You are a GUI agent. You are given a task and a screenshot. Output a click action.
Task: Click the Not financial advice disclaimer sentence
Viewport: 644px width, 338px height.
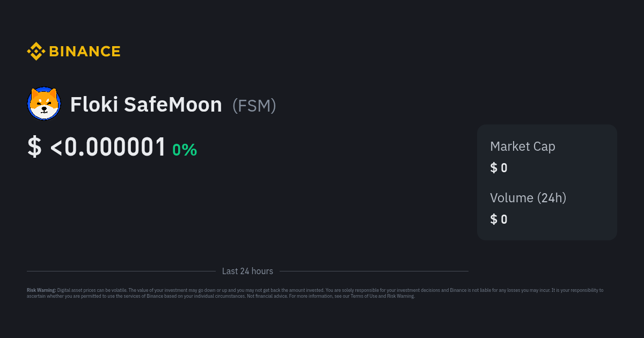[x=267, y=296]
